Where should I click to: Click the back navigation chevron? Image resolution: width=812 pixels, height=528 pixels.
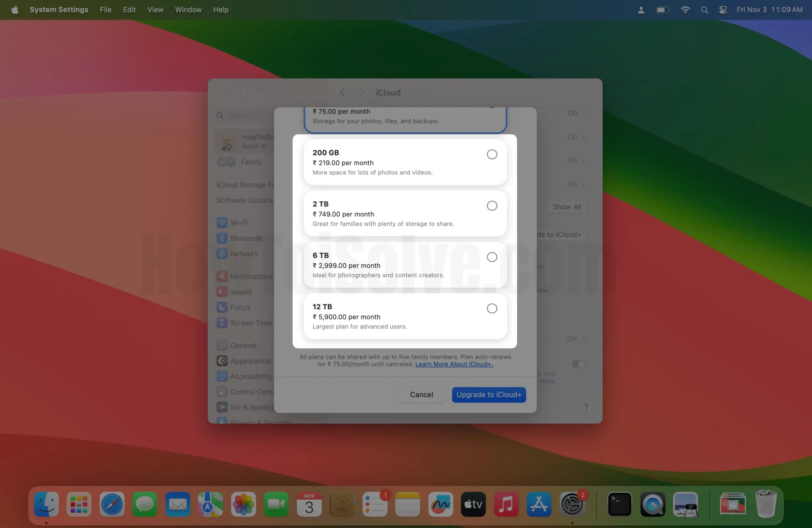(x=342, y=92)
